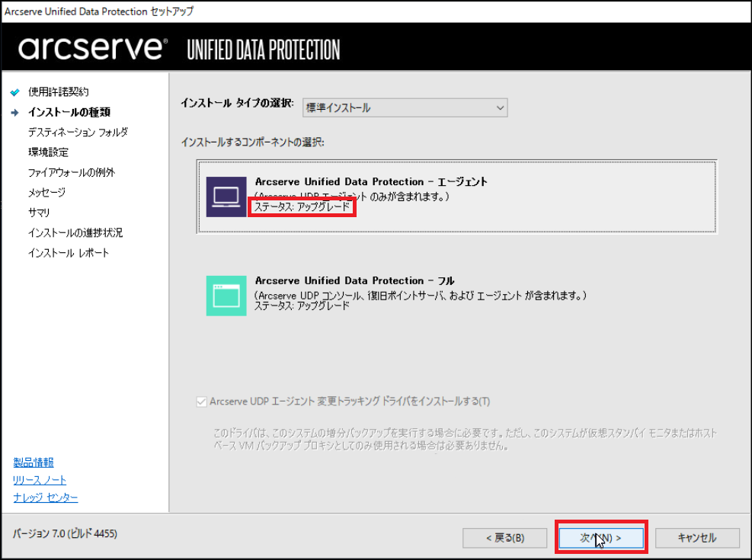
Task: Toggle the 変更トラッキング ドライバ install checkbox
Action: tap(201, 402)
